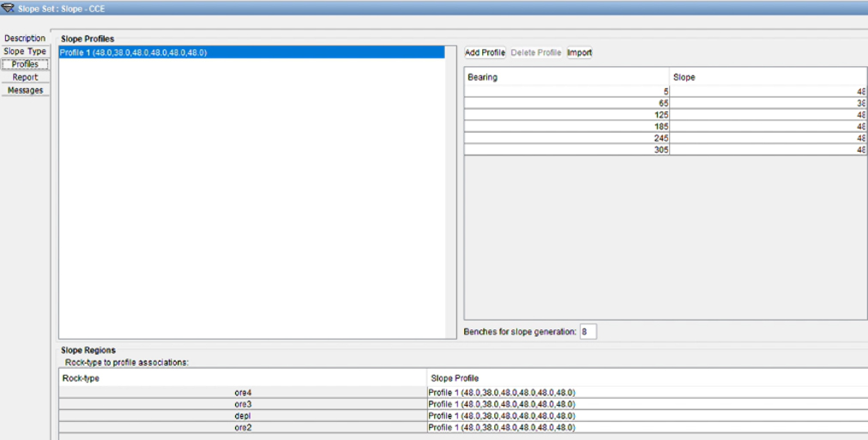868x440 pixels.
Task: Select Profile 1 in Slope Profiles list
Action: tap(251, 52)
